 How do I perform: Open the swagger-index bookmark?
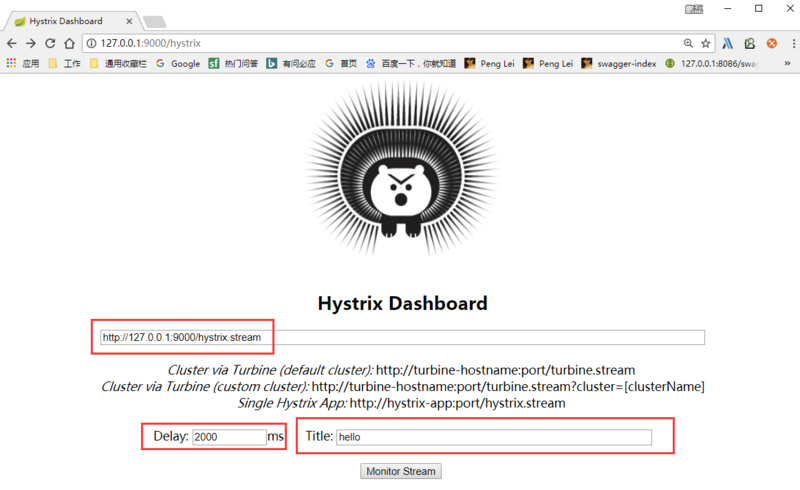pos(619,63)
